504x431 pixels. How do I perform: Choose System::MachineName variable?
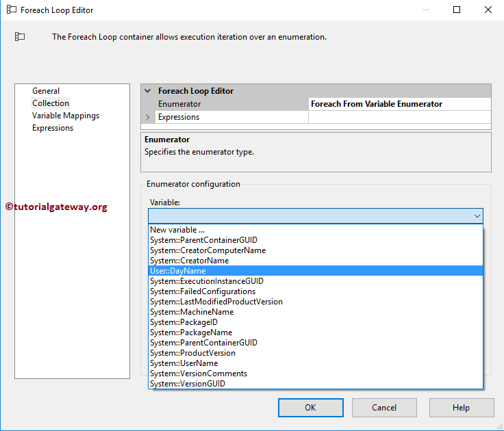tap(316, 312)
